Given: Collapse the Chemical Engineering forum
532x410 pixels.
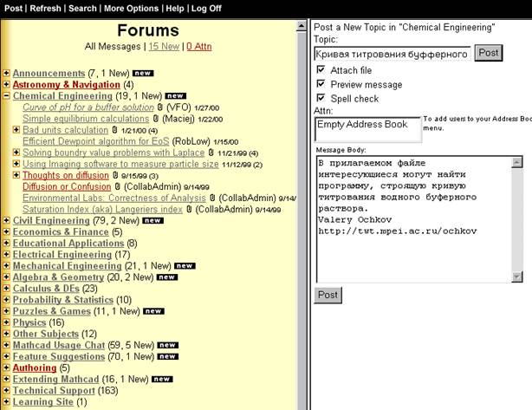Looking at the screenshot, I should coord(6,95).
